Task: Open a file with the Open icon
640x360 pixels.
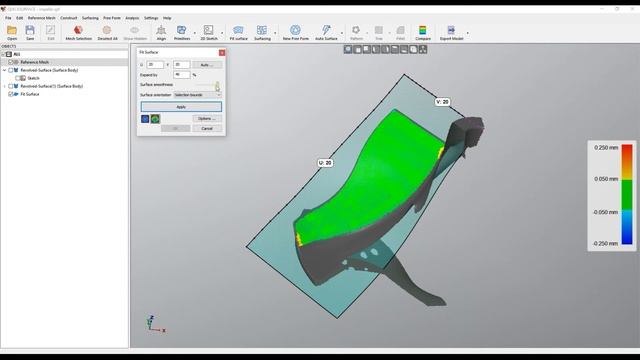Action: (12, 30)
